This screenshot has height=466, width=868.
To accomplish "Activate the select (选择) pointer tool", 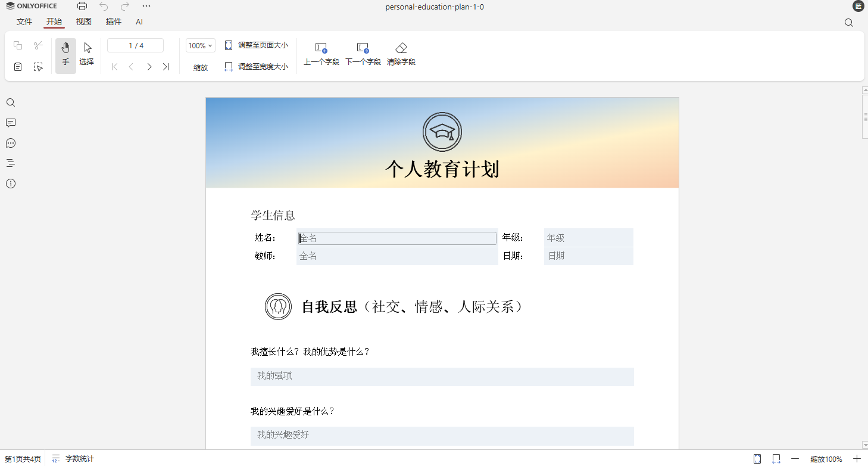I will [87, 56].
